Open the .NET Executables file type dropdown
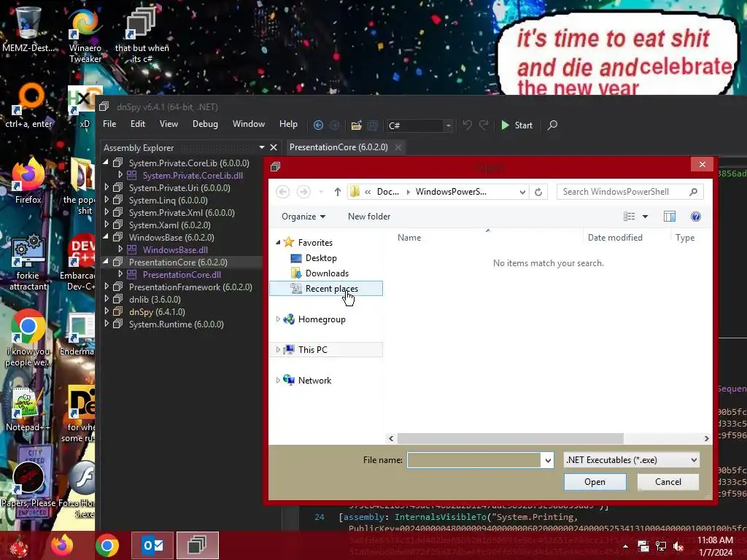The image size is (747, 560). click(x=631, y=460)
